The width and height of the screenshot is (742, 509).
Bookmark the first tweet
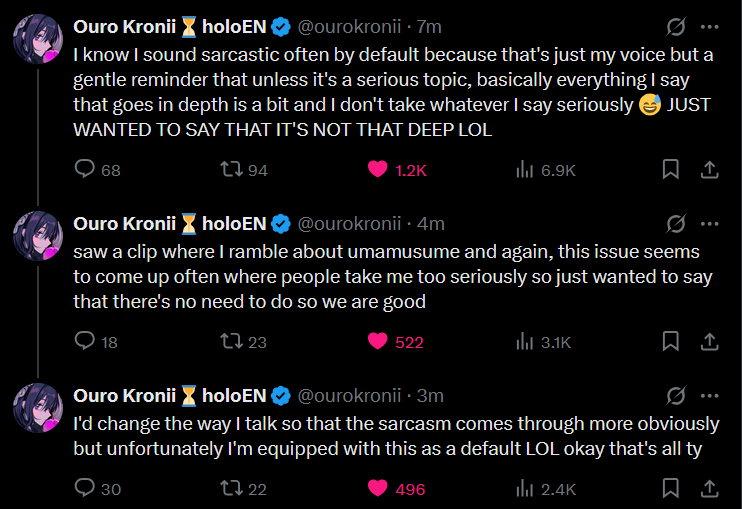[672, 170]
